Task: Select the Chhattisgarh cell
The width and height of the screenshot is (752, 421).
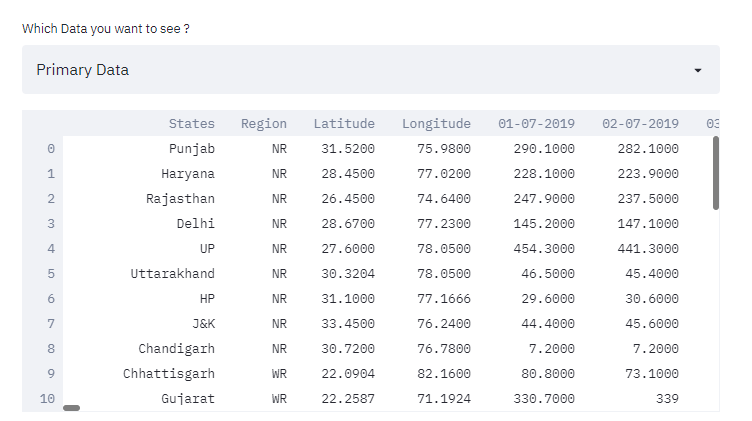Action: point(169,374)
